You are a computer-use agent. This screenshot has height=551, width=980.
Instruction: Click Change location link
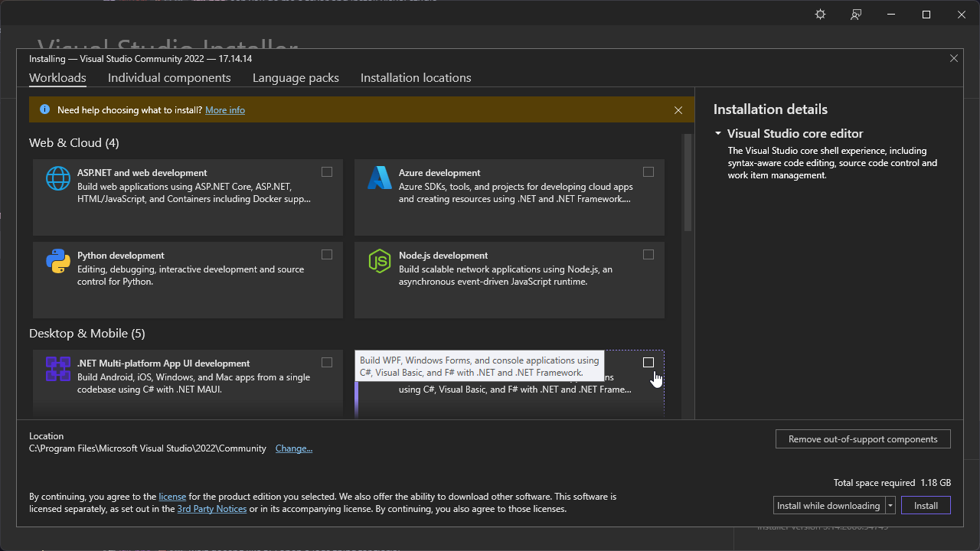pos(294,448)
